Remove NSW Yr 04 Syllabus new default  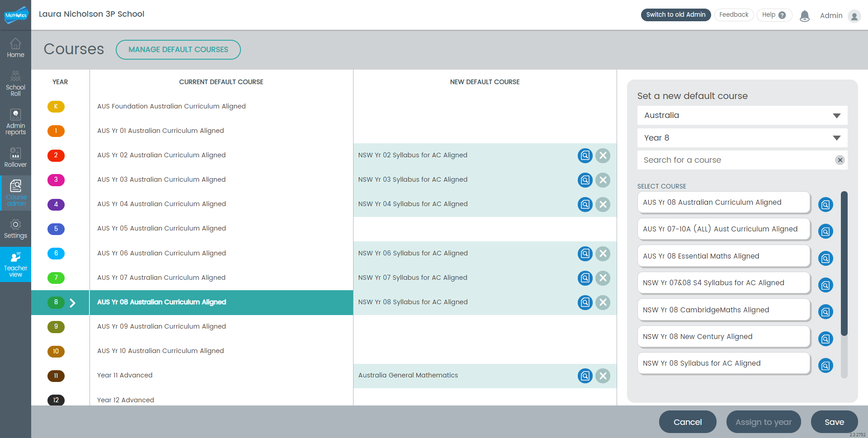pyautogui.click(x=603, y=204)
